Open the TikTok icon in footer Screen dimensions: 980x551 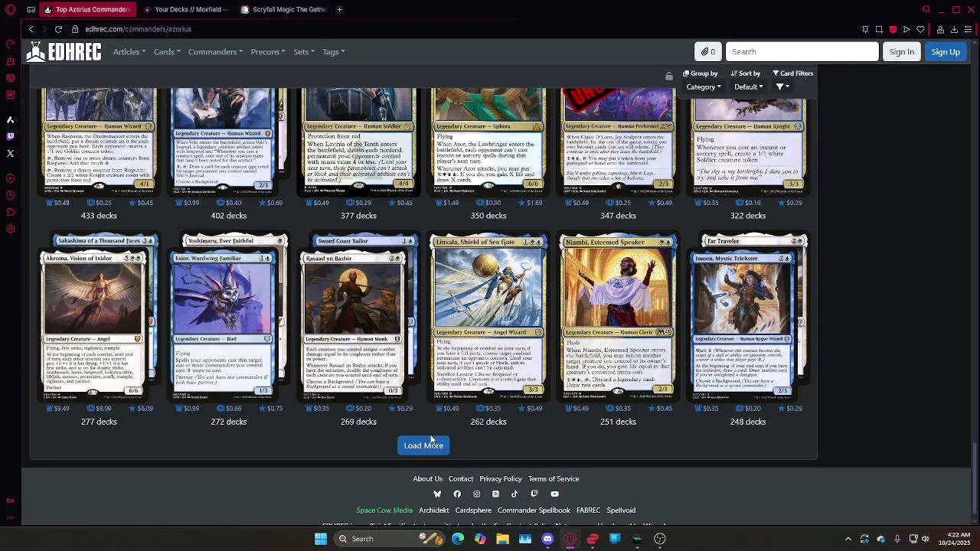(514, 494)
